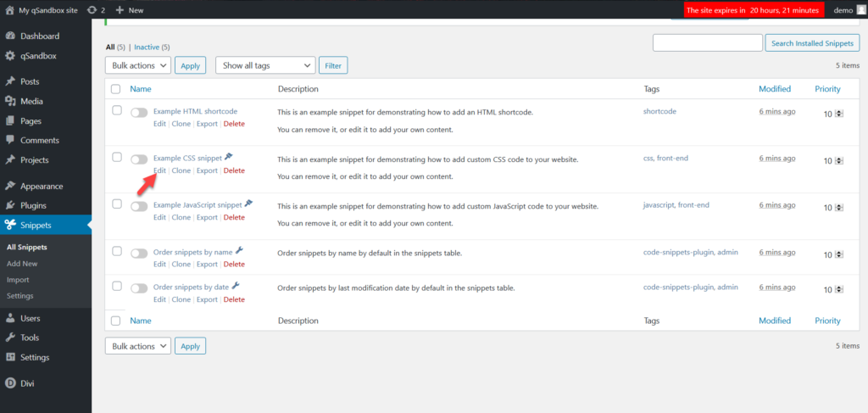The width and height of the screenshot is (868, 413).
Task: Click Edit under Example CSS snippet
Action: pos(159,170)
